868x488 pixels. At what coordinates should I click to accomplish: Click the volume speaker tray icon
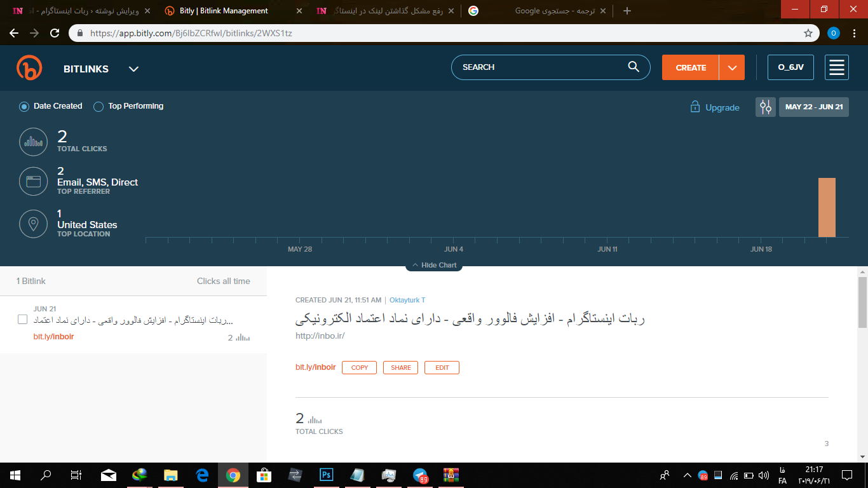[764, 475]
